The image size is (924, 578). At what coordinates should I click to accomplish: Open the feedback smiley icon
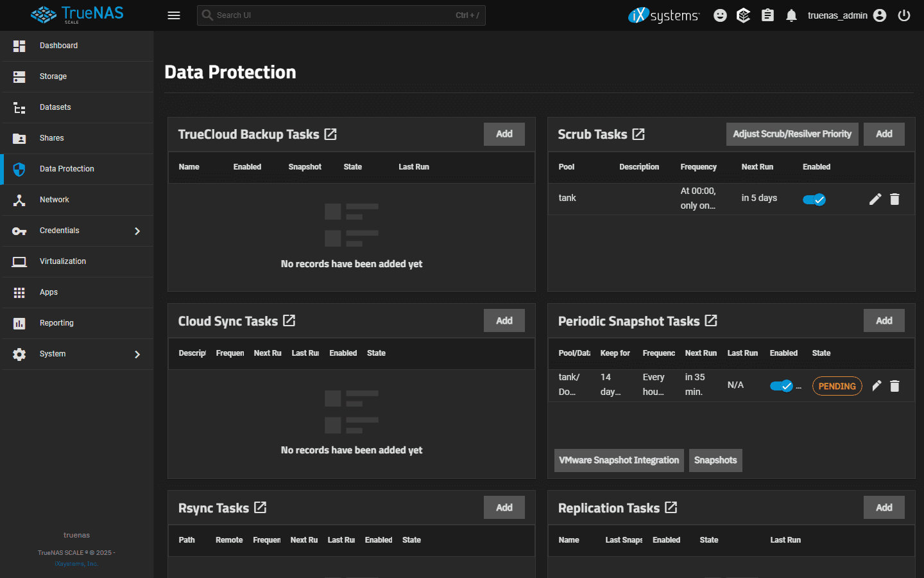point(720,15)
